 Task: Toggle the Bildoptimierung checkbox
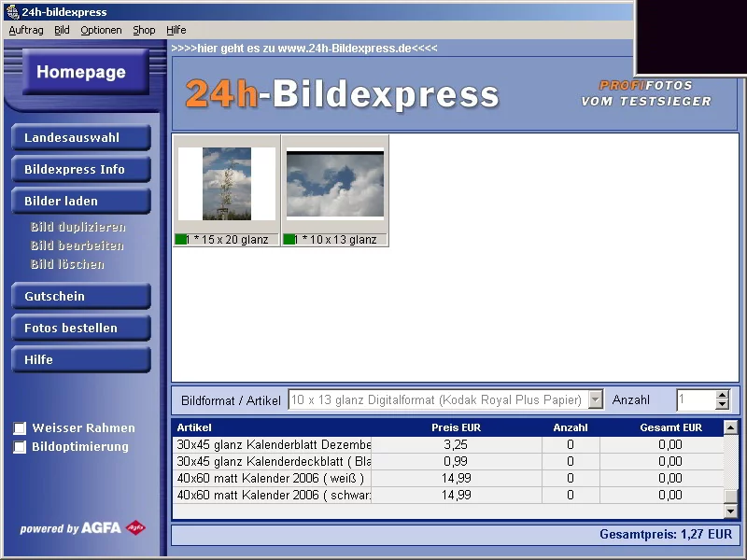click(x=20, y=447)
